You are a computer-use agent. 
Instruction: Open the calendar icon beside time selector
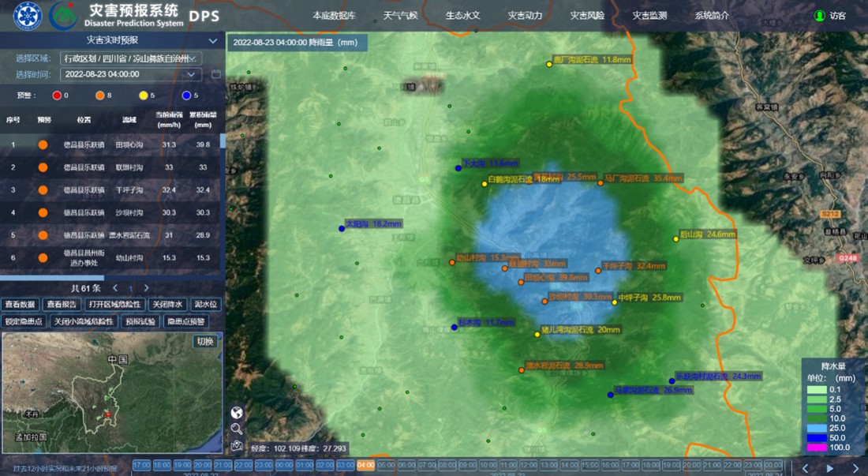216,74
